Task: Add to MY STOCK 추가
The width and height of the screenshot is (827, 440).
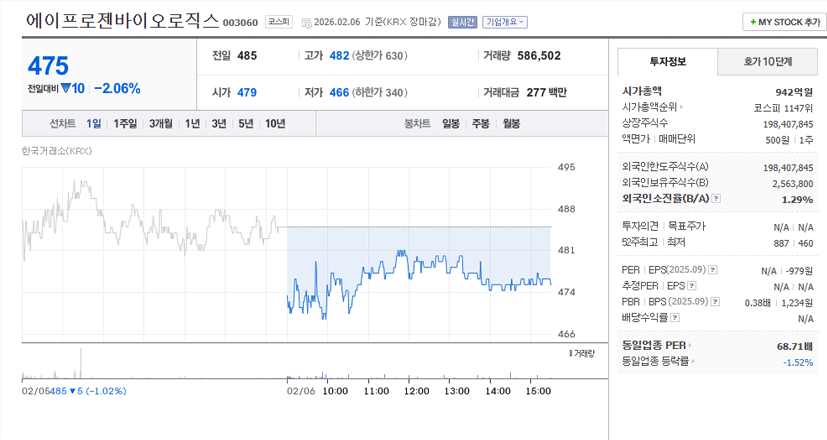Action: click(785, 22)
